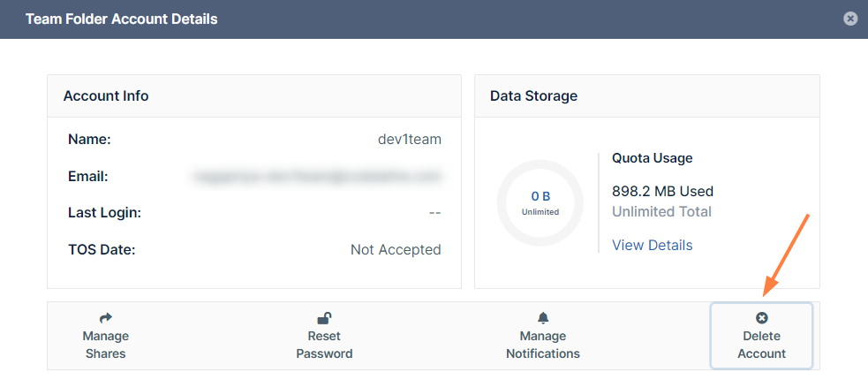Click the Unlimited Total text

point(661,211)
